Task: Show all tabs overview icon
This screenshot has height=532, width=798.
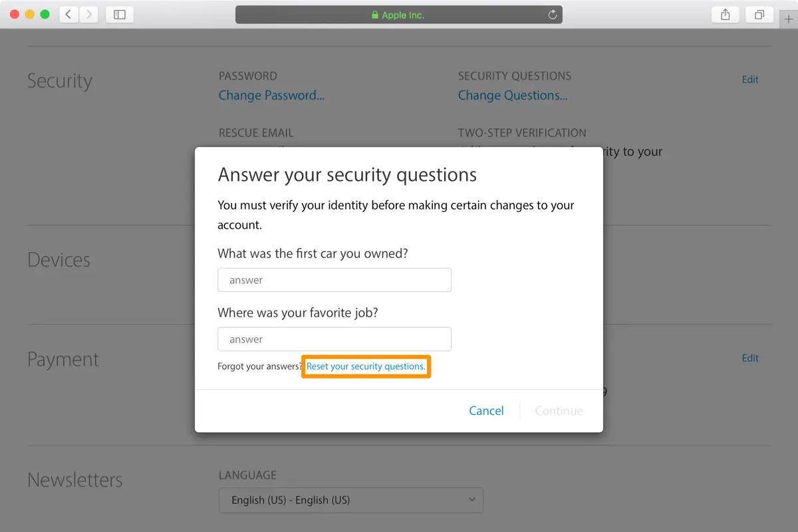Action: coord(759,15)
